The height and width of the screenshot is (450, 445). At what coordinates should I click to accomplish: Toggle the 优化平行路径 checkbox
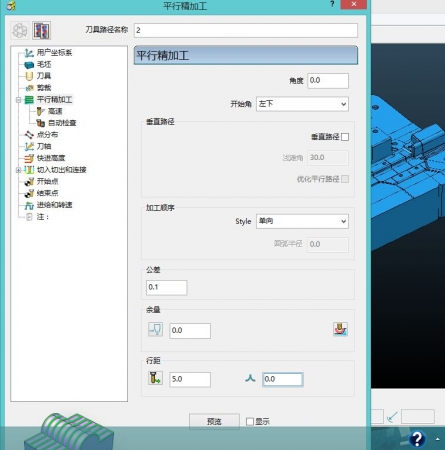coord(345,179)
